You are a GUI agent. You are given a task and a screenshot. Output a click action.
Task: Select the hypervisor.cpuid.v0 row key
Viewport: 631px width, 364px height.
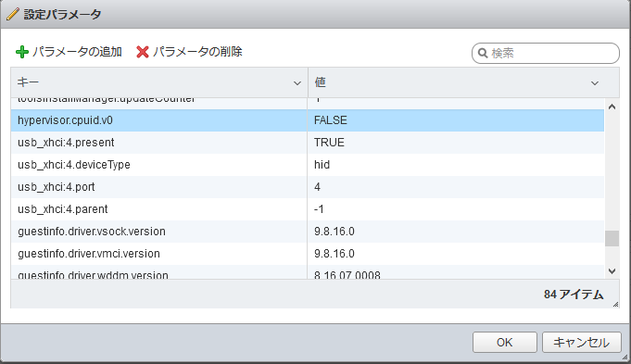point(65,120)
